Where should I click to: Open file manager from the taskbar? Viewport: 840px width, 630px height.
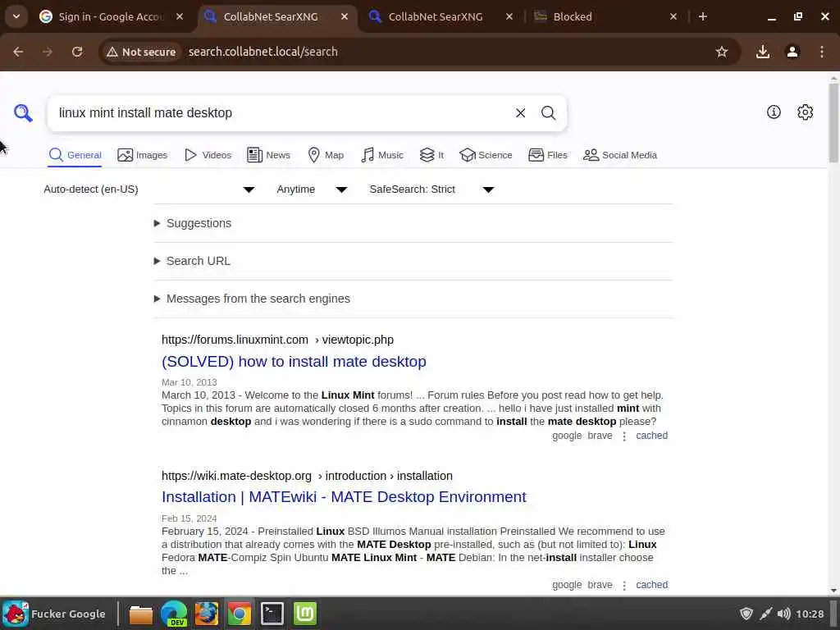pos(141,614)
